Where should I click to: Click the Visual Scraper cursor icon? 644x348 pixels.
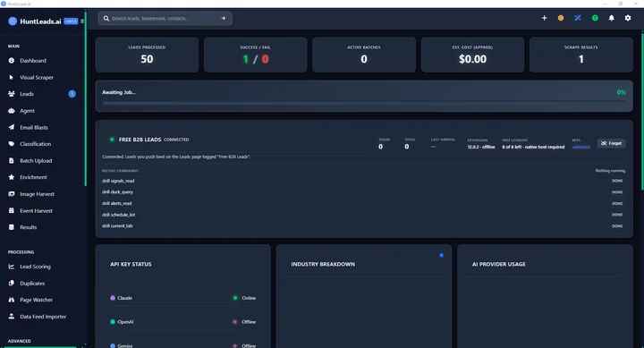click(11, 77)
